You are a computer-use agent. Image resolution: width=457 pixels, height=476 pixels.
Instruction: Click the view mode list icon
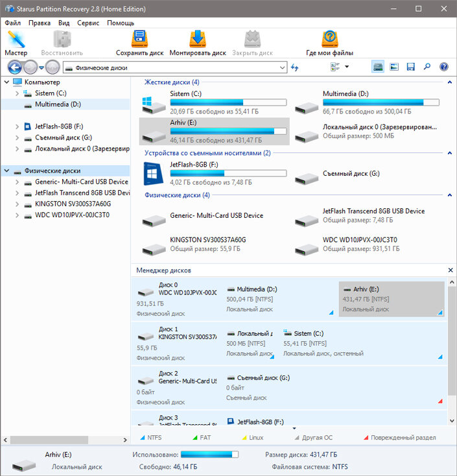pyautogui.click(x=334, y=67)
